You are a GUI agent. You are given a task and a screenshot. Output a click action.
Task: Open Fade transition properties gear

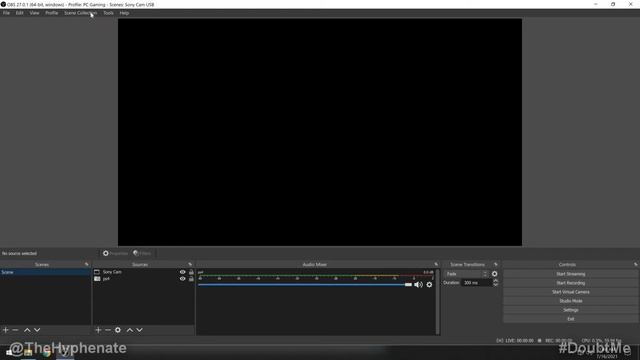point(495,274)
